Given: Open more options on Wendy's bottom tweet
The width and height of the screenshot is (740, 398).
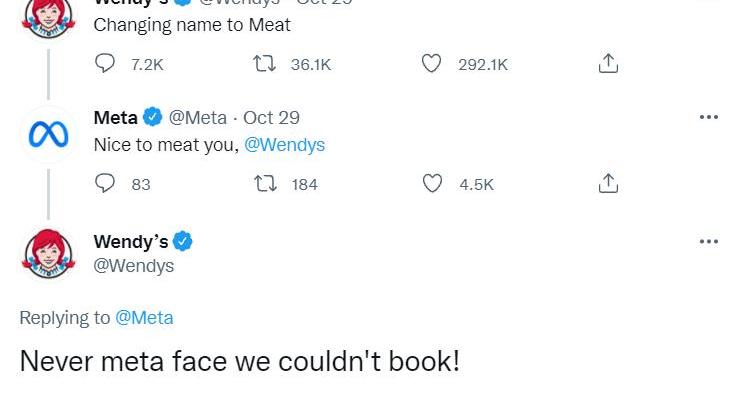Looking at the screenshot, I should pos(708,241).
